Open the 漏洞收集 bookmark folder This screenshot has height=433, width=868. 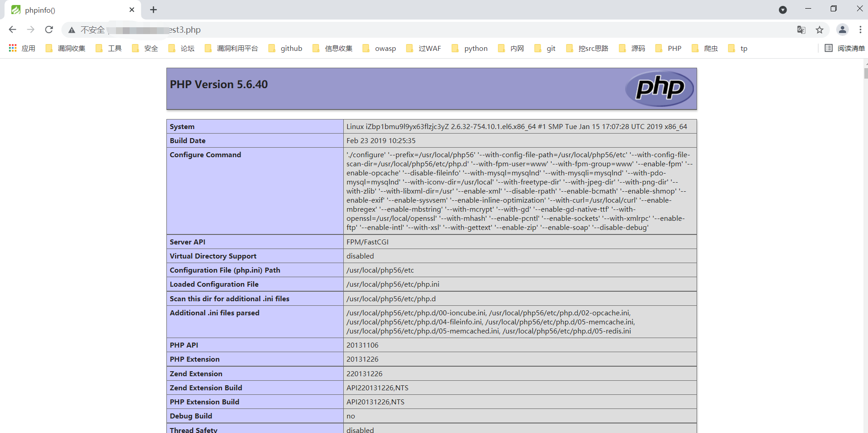tap(65, 48)
